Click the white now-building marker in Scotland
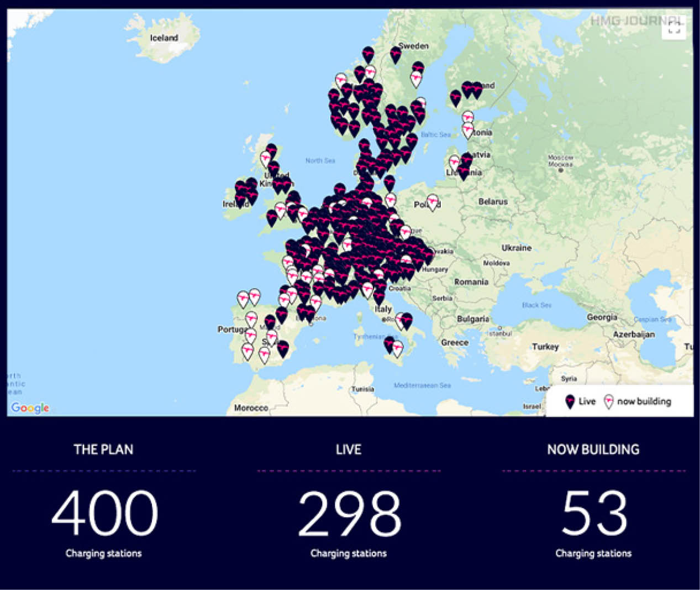 (x=266, y=159)
